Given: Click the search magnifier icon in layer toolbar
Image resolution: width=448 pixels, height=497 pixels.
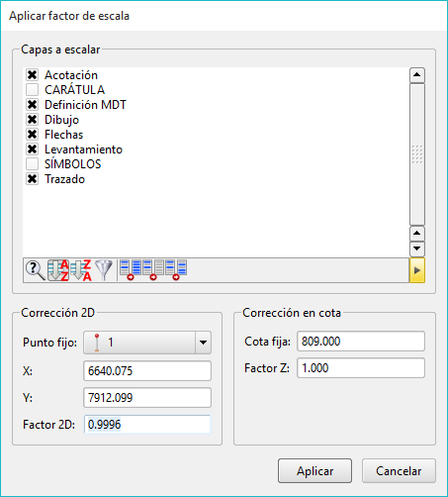Looking at the screenshot, I should click(x=36, y=270).
